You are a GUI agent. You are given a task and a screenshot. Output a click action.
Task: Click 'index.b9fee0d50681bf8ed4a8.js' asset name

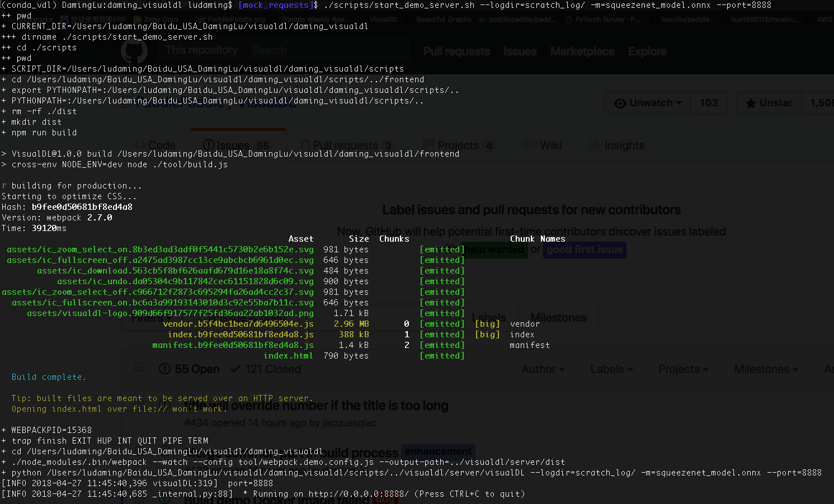coord(241,335)
